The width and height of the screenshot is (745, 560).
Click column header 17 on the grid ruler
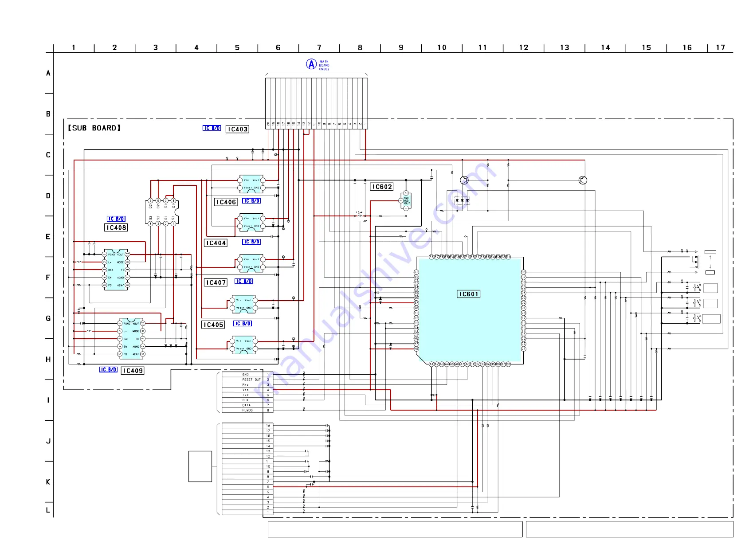721,47
